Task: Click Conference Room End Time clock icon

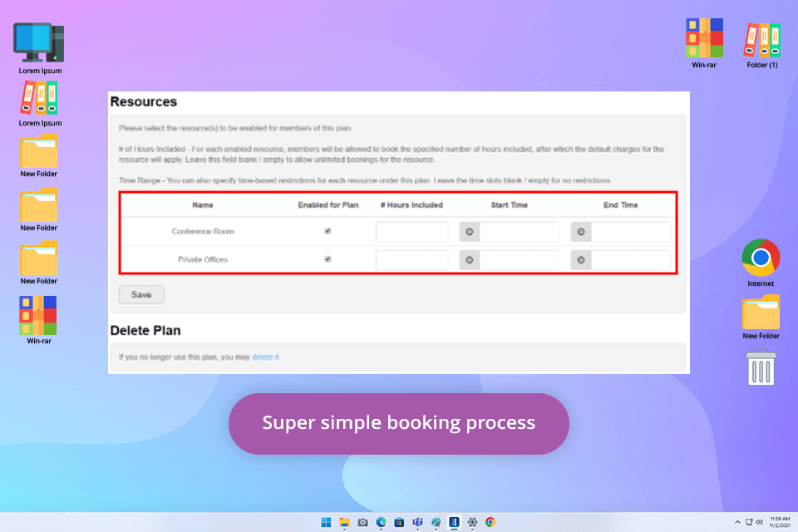Action: coord(581,232)
